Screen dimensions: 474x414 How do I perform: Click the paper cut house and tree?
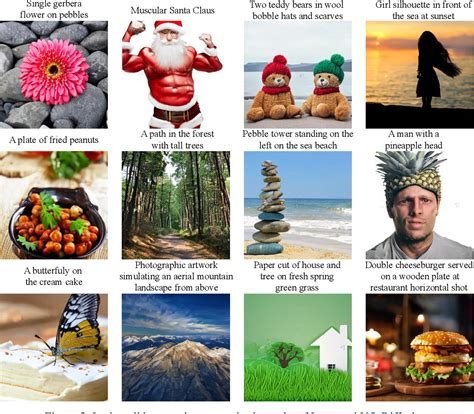tap(298, 347)
